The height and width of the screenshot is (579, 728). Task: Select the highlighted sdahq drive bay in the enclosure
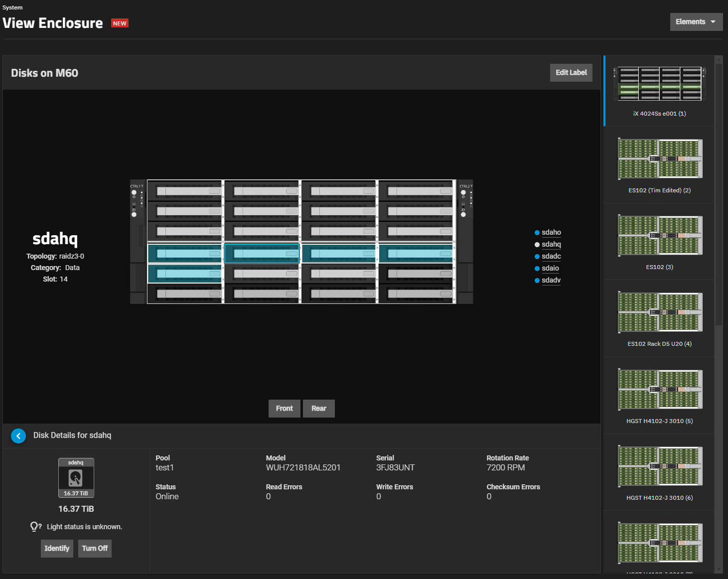click(x=262, y=254)
